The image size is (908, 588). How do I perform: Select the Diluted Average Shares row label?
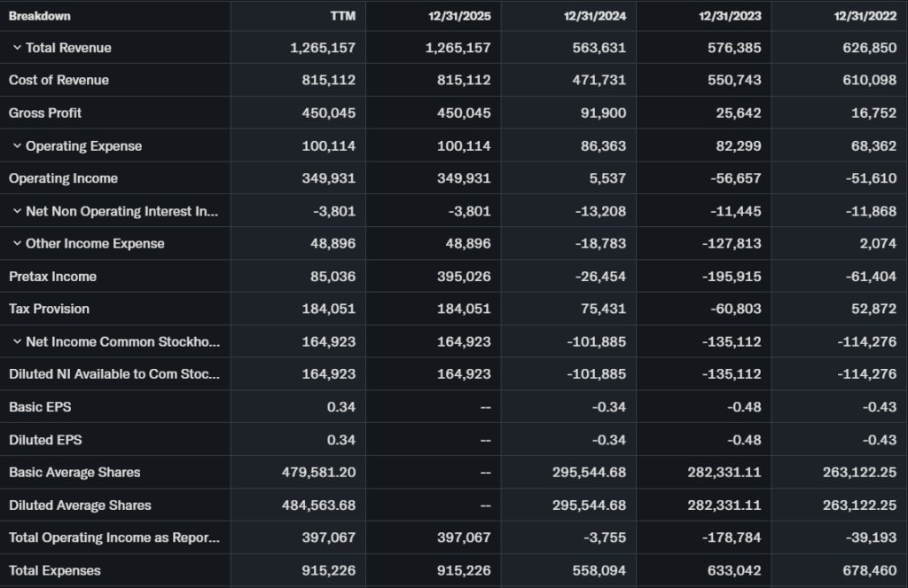click(80, 506)
